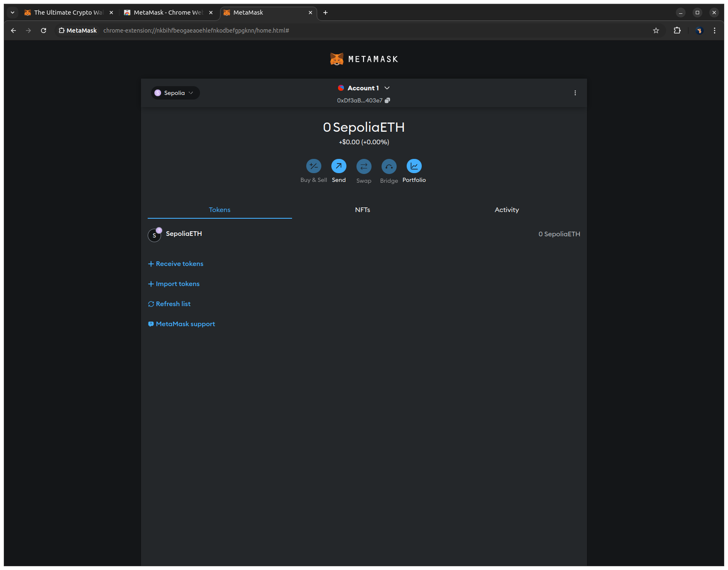Screen dimensions: 728x570
Task: Open the Swap icon
Action: (364, 166)
